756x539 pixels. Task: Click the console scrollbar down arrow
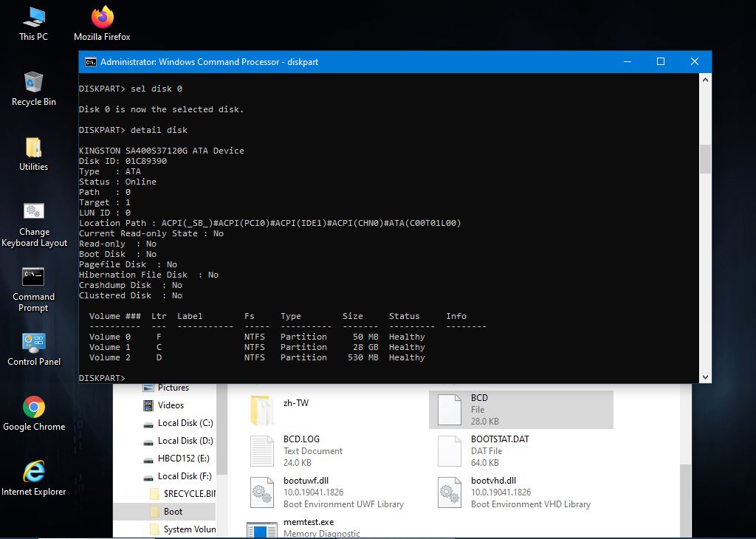click(x=705, y=377)
